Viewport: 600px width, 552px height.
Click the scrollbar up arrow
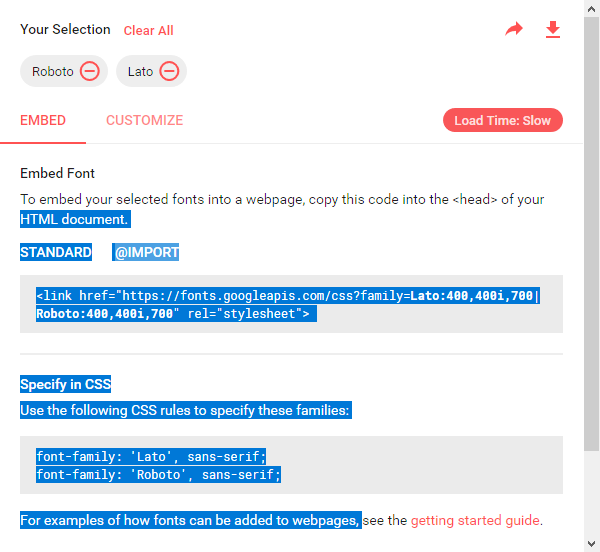tap(592, 9)
